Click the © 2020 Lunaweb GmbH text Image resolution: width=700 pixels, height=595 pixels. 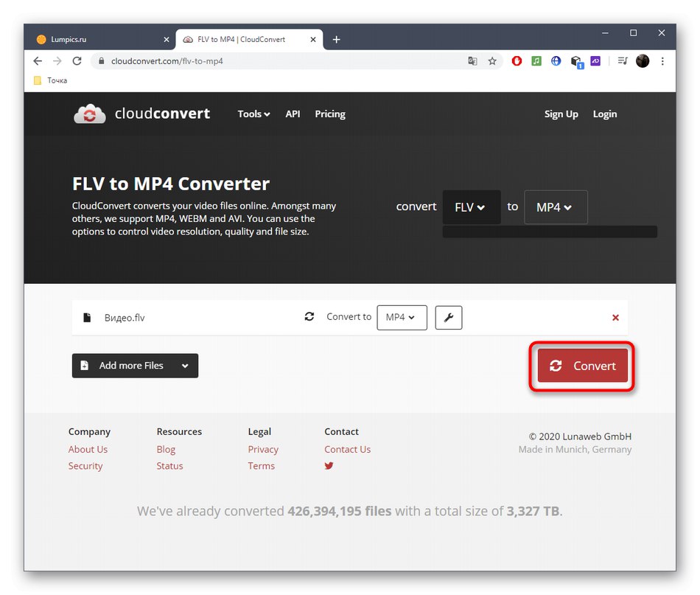pyautogui.click(x=580, y=436)
